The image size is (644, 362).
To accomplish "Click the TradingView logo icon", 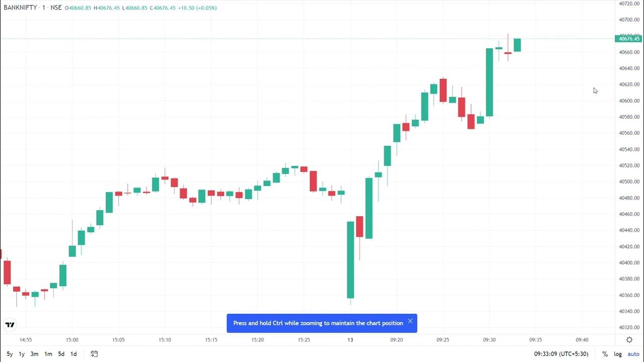I will (10, 325).
